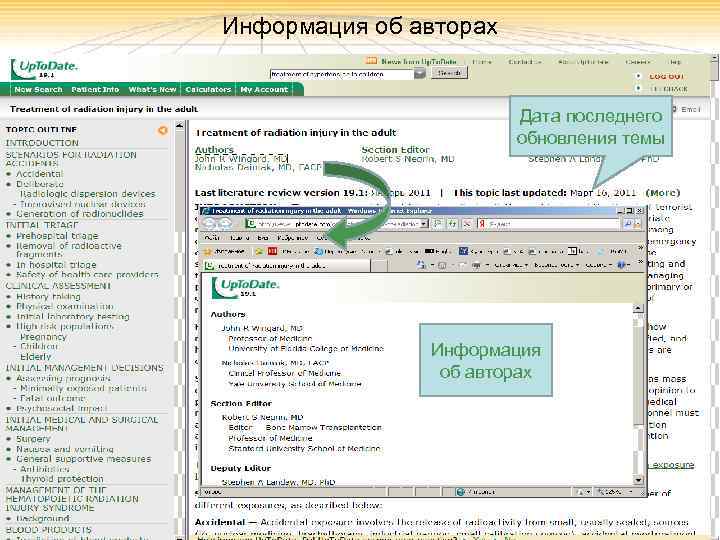The width and height of the screenshot is (720, 540).
Task: Select Pregnancy in the outline
Action: coord(44,337)
